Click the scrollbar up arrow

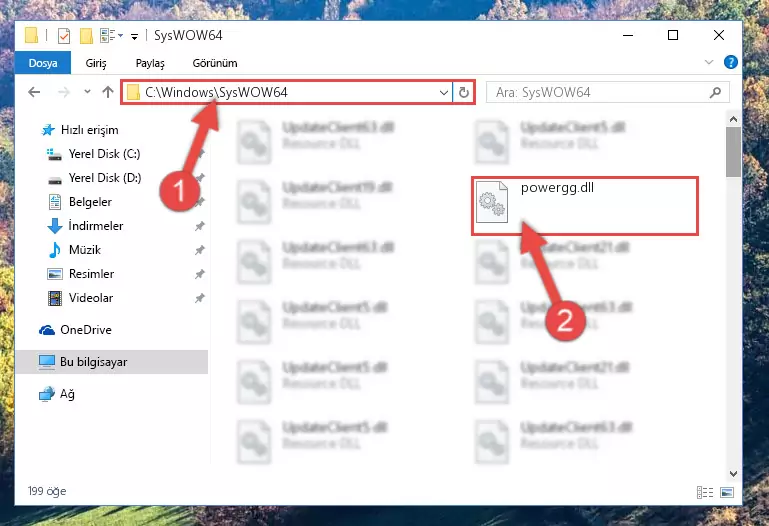733,119
